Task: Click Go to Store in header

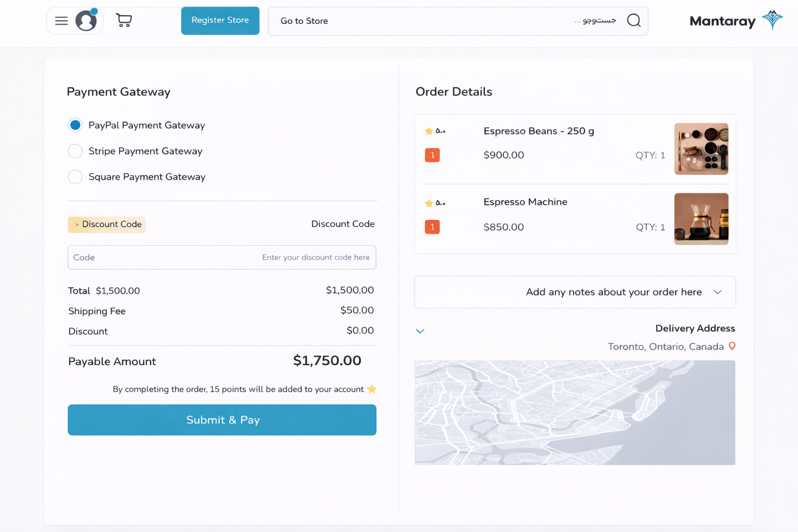Action: pos(304,21)
